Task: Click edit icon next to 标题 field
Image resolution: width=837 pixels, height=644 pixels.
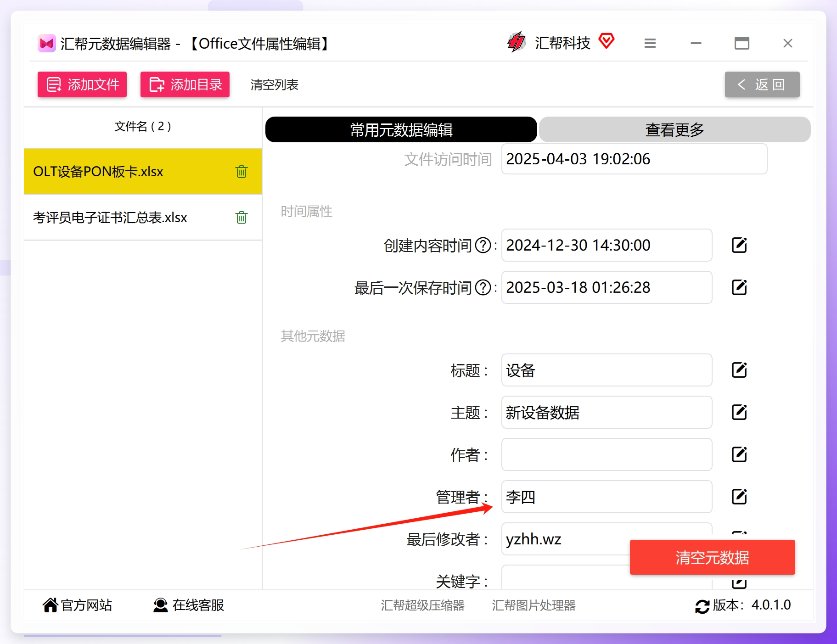Action: coord(739,370)
